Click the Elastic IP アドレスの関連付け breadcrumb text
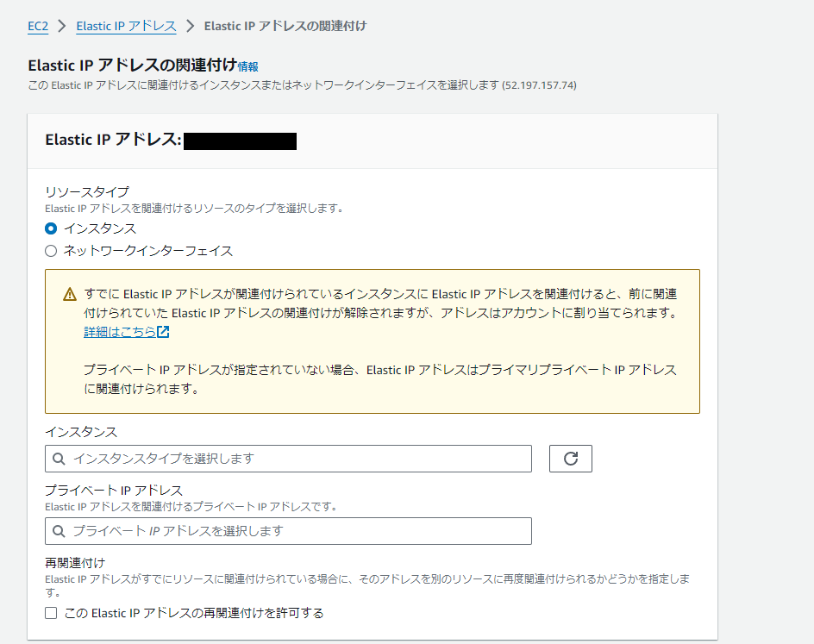The width and height of the screenshot is (814, 644). 285,26
